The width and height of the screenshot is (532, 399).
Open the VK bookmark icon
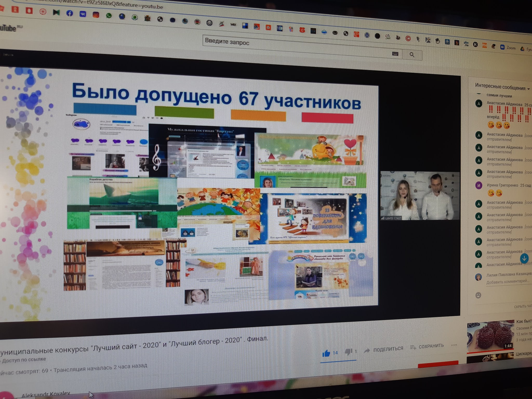coord(83,14)
